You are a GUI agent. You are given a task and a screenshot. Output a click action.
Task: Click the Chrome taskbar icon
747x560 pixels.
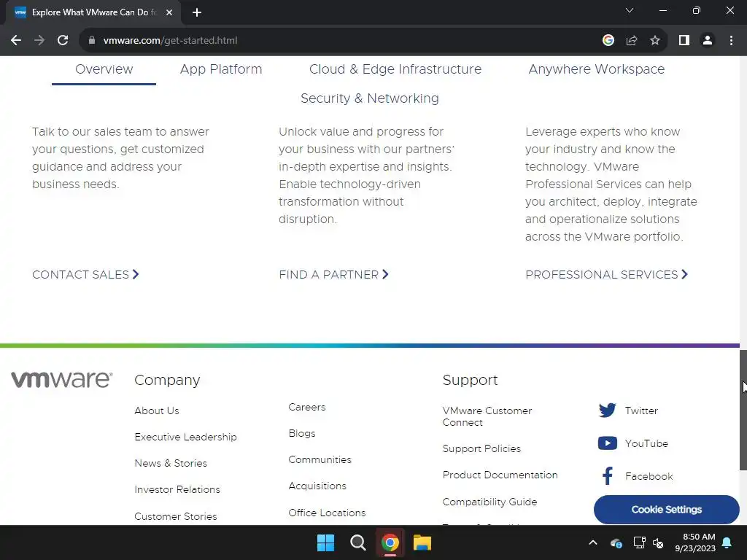click(x=390, y=542)
